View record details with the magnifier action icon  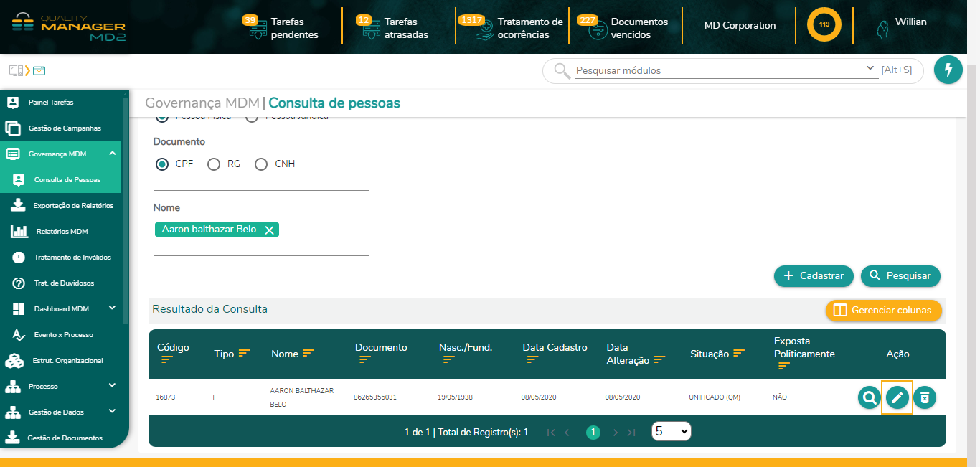pyautogui.click(x=869, y=397)
